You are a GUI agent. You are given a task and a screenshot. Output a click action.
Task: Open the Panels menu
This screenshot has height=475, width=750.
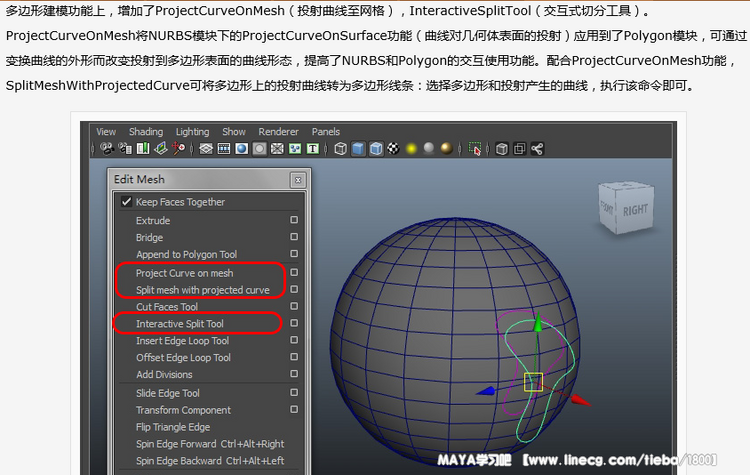pos(326,132)
